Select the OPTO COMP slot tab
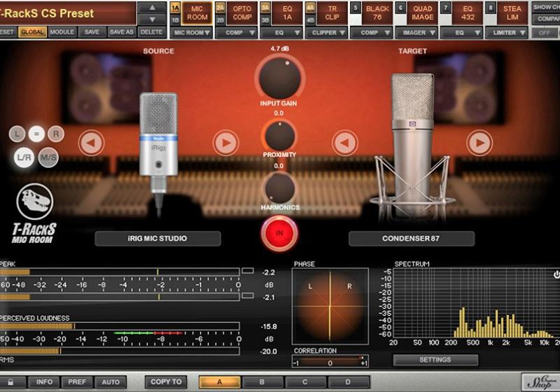 (241, 13)
